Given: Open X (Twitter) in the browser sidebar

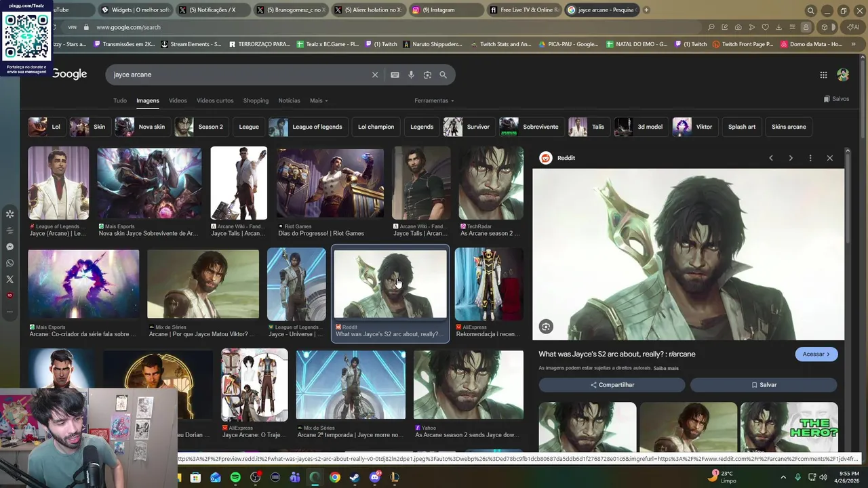Looking at the screenshot, I should (9, 279).
